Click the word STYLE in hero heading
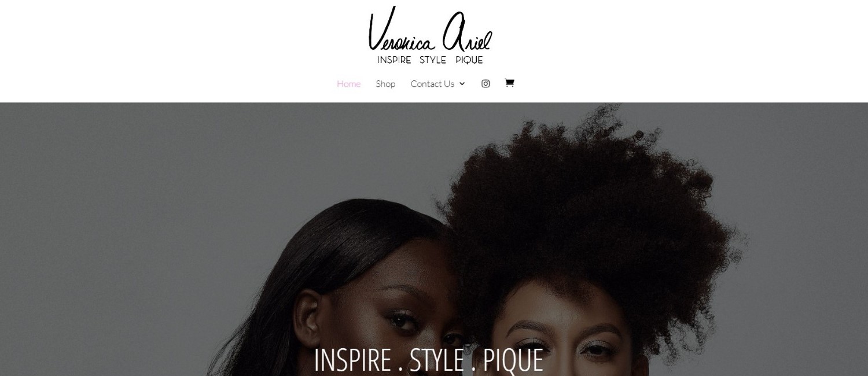 click(437, 360)
